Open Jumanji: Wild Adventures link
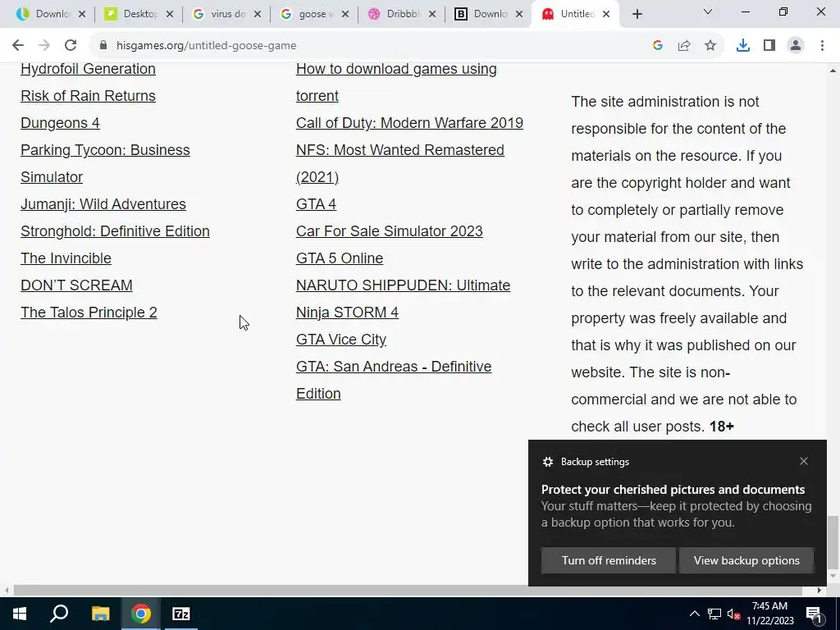 103,204
